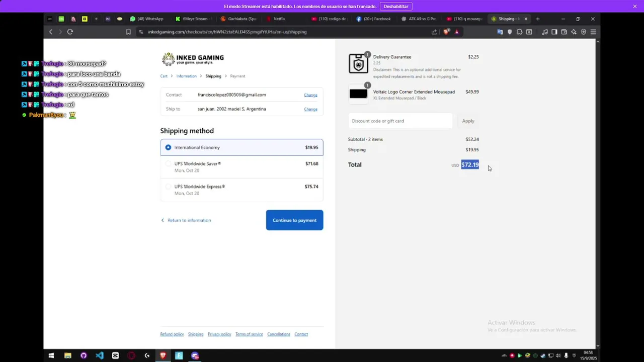The height and width of the screenshot is (362, 644).
Task: Open the extensions puzzle icon
Action: pos(519,32)
